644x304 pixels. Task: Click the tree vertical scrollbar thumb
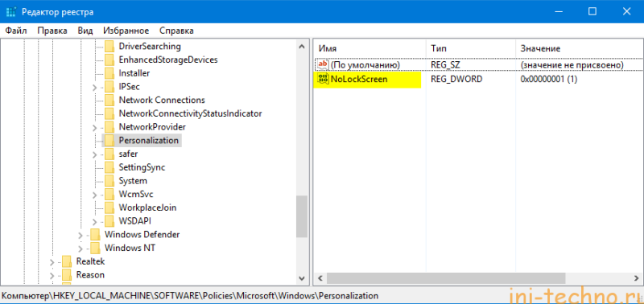302,216
